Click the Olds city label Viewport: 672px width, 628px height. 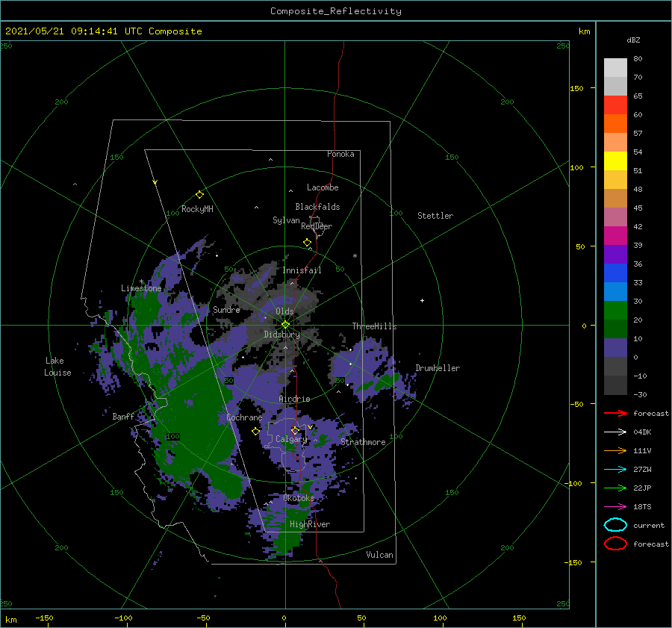tap(284, 311)
